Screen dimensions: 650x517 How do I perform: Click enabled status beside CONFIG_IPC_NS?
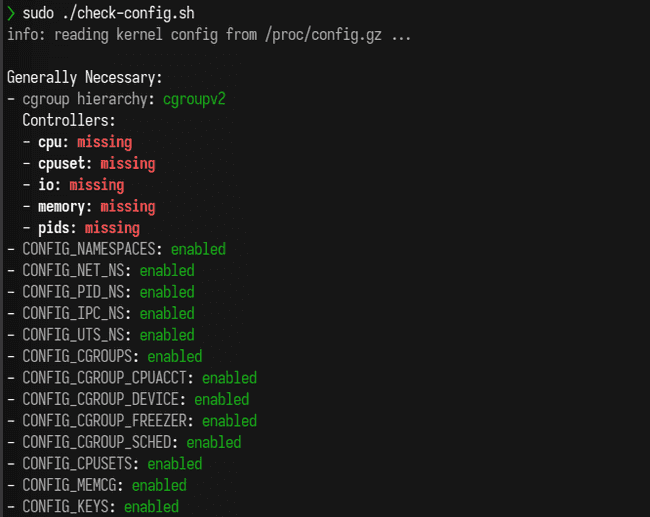tap(167, 313)
